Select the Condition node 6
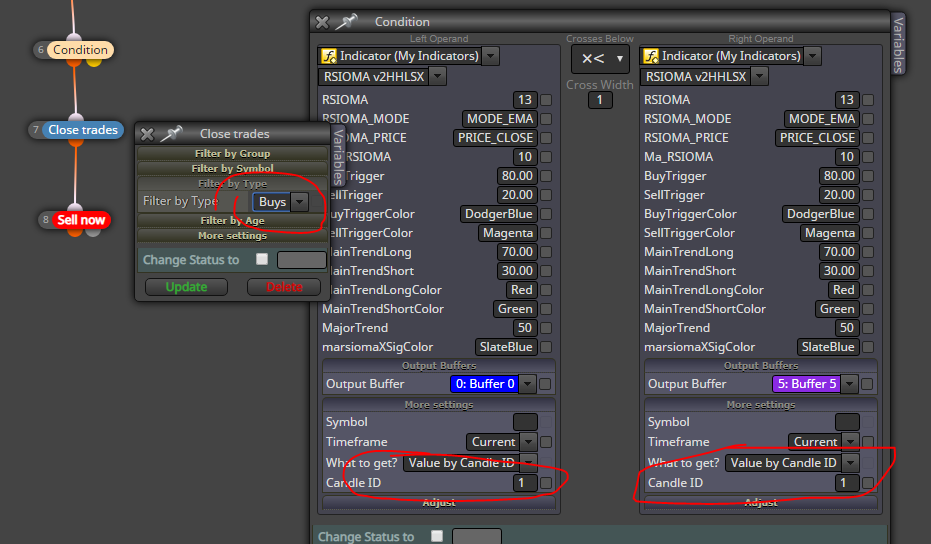931x544 pixels. click(80, 50)
